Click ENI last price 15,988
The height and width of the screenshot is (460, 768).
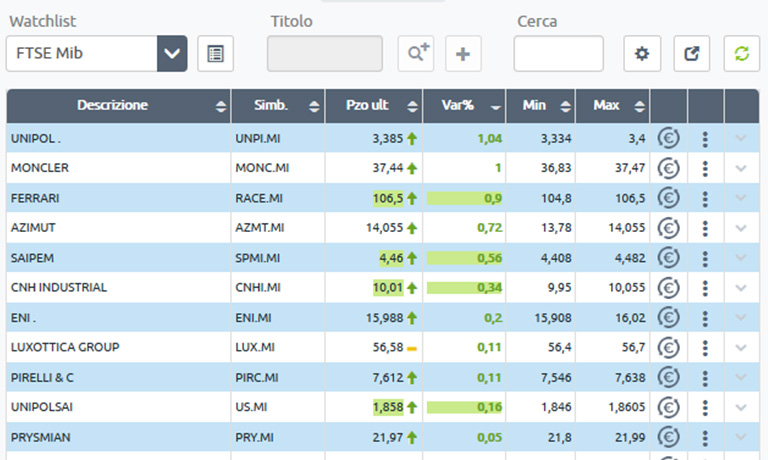384,318
